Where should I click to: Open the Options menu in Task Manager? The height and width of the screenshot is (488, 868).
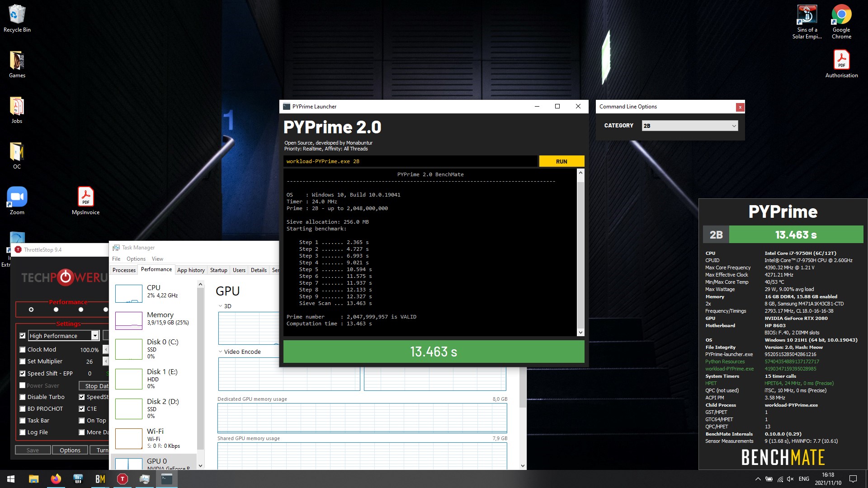click(x=136, y=259)
